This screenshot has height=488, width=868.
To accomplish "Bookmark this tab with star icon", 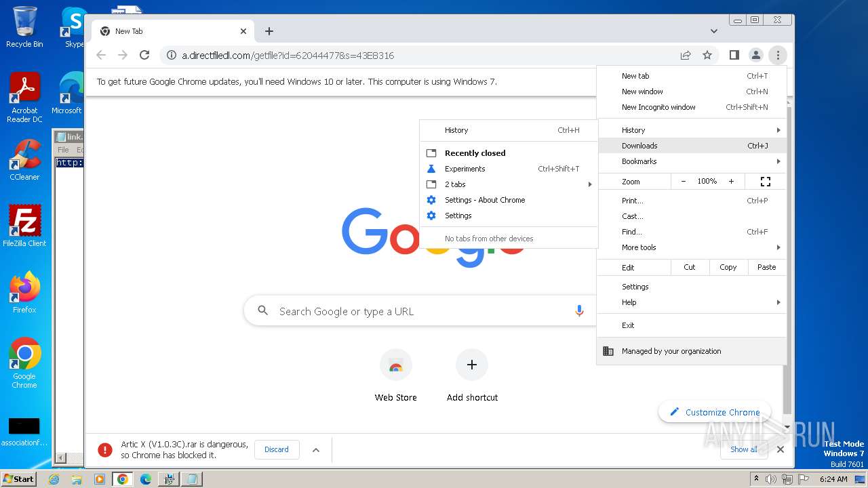I will [x=707, y=55].
